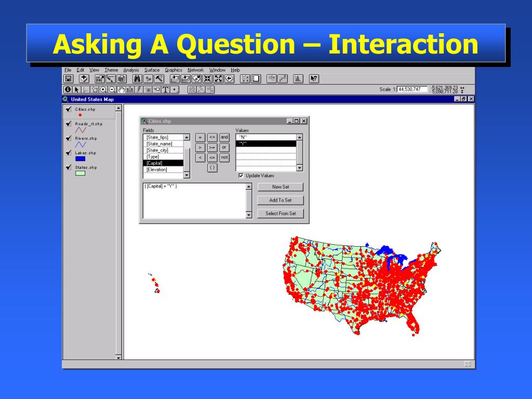Click the 'and' operator button
This screenshot has width=532, height=399.
coord(224,137)
